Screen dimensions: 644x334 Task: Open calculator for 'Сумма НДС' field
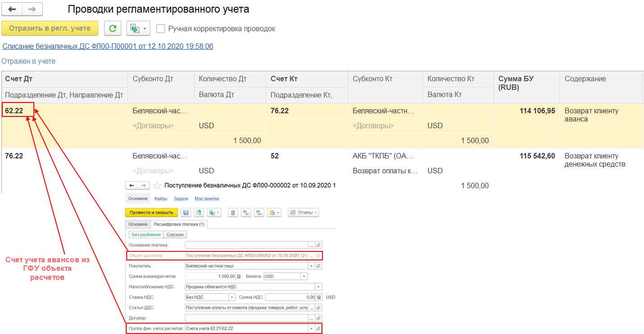319,297
